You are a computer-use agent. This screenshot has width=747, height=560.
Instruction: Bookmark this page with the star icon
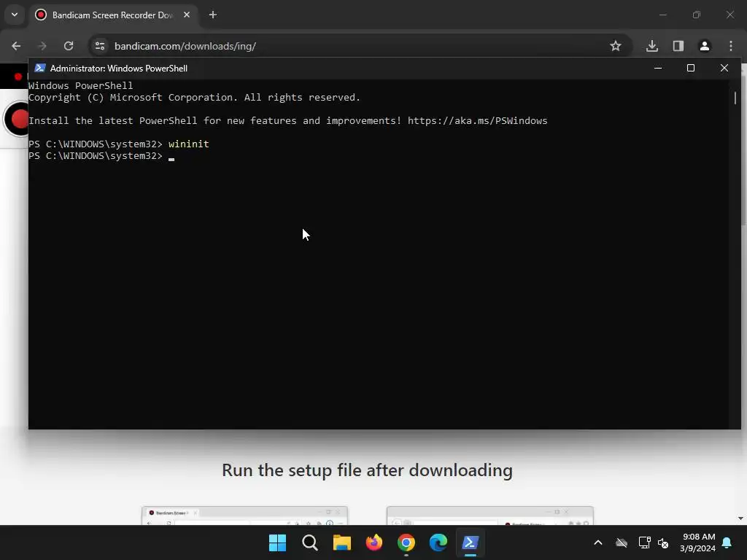[616, 46]
